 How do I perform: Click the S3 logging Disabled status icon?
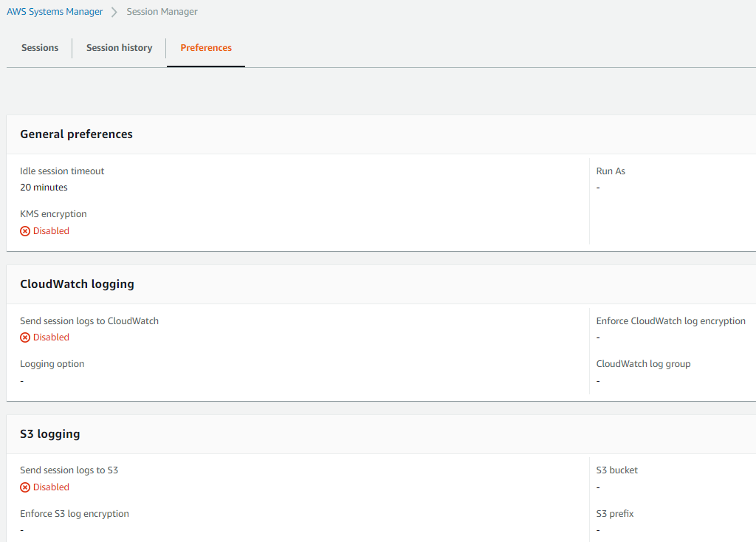pos(25,487)
